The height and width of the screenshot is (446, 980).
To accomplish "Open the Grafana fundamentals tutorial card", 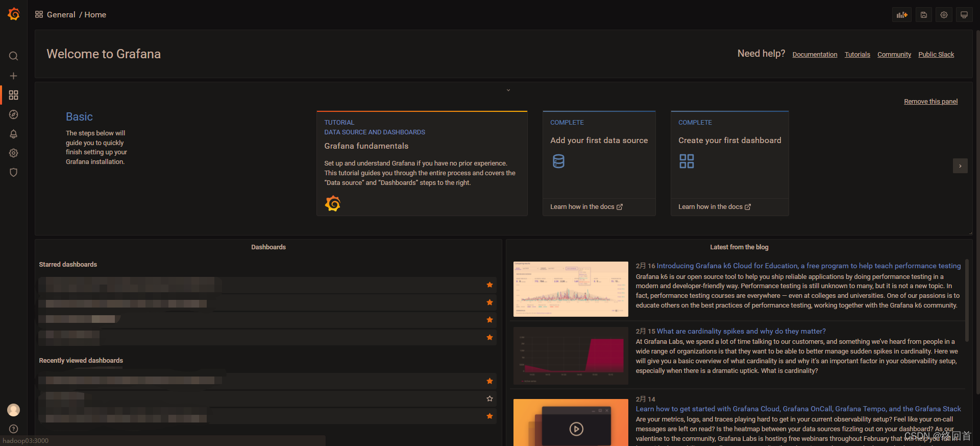I will [x=422, y=163].
